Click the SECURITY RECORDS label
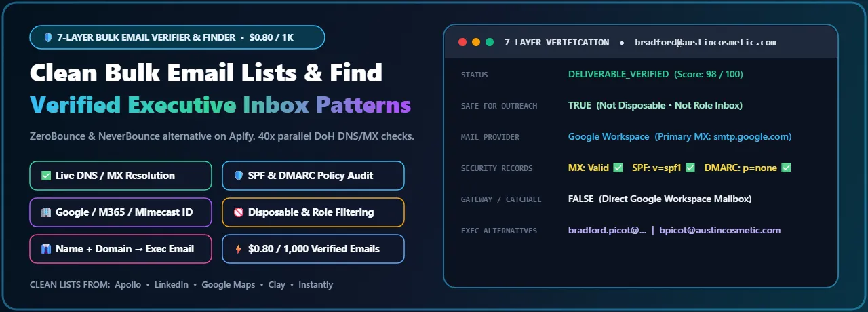868x312 pixels. click(x=496, y=168)
